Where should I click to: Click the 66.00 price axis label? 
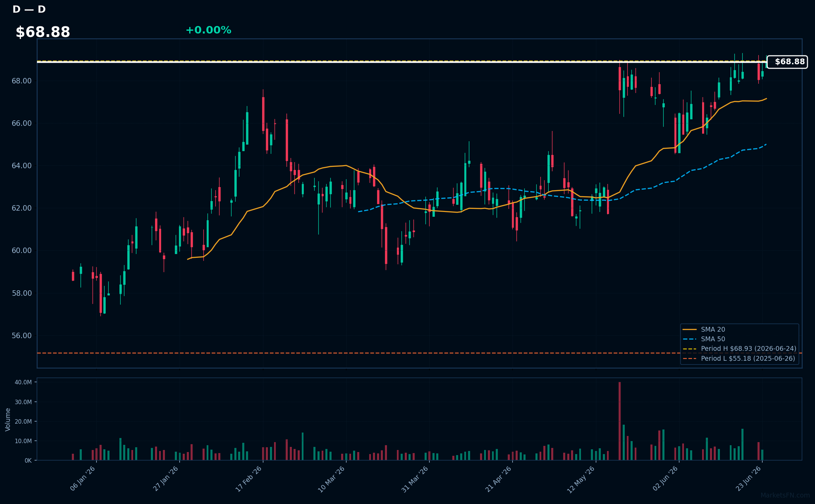[x=22, y=123]
